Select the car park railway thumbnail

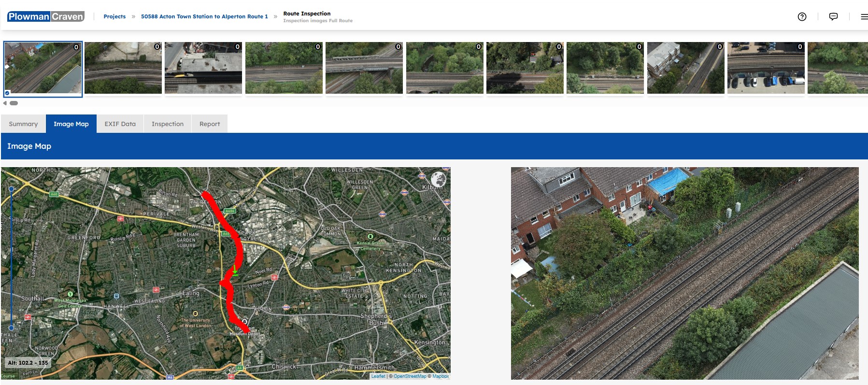pyautogui.click(x=766, y=68)
